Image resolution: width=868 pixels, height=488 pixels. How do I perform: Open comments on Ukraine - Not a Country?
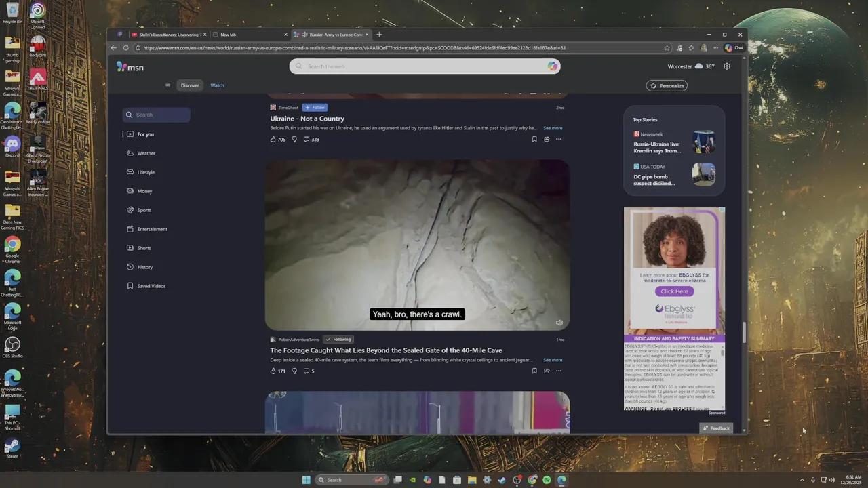[311, 140]
